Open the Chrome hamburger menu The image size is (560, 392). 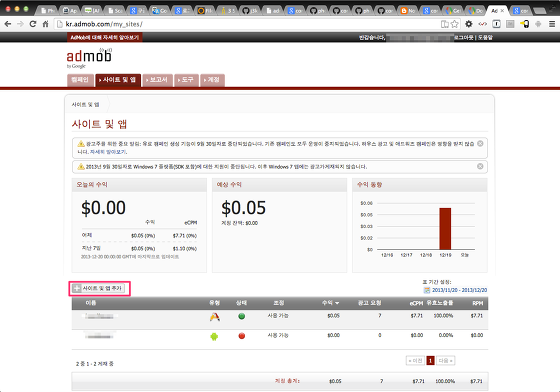click(552, 24)
